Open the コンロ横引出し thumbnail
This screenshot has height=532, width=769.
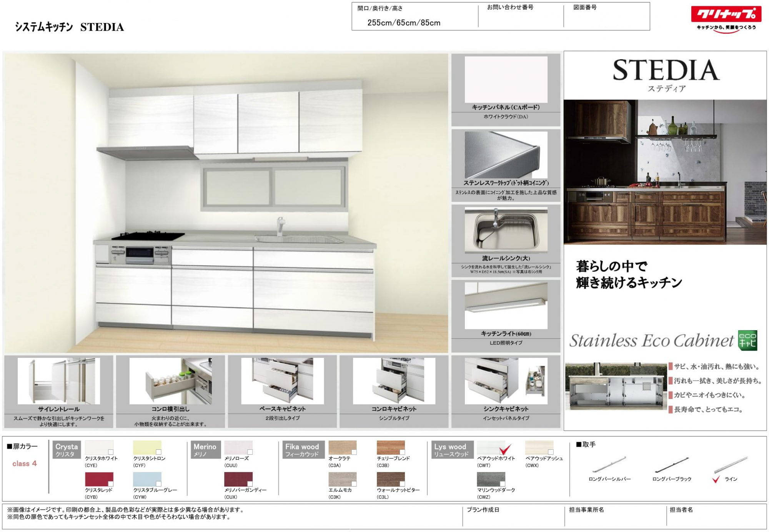170,381
